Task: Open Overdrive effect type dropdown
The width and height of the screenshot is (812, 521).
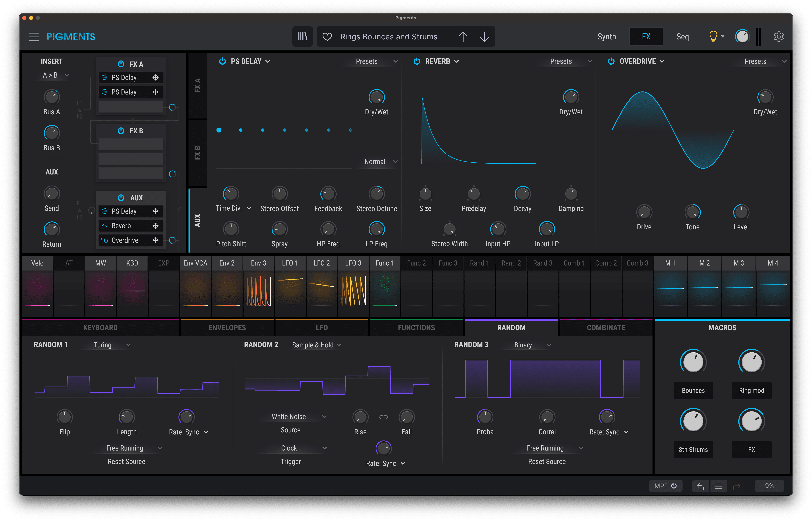Action: tap(642, 61)
